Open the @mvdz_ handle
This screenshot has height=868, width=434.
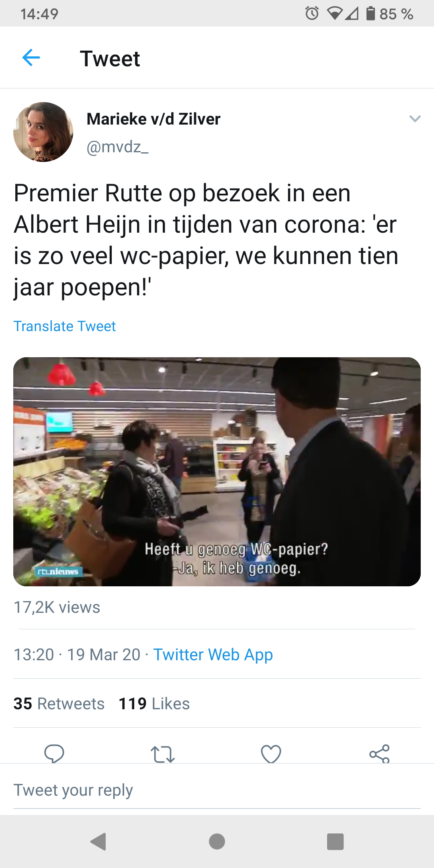117,147
